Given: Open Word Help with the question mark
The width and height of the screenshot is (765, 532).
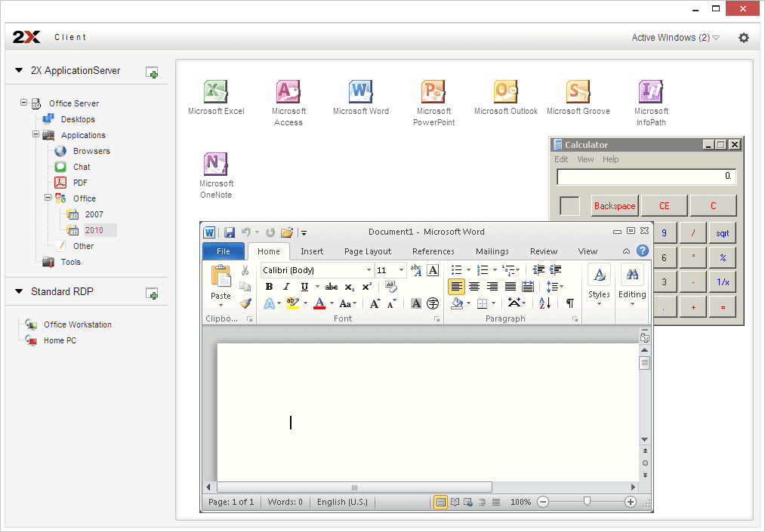Looking at the screenshot, I should pos(643,251).
